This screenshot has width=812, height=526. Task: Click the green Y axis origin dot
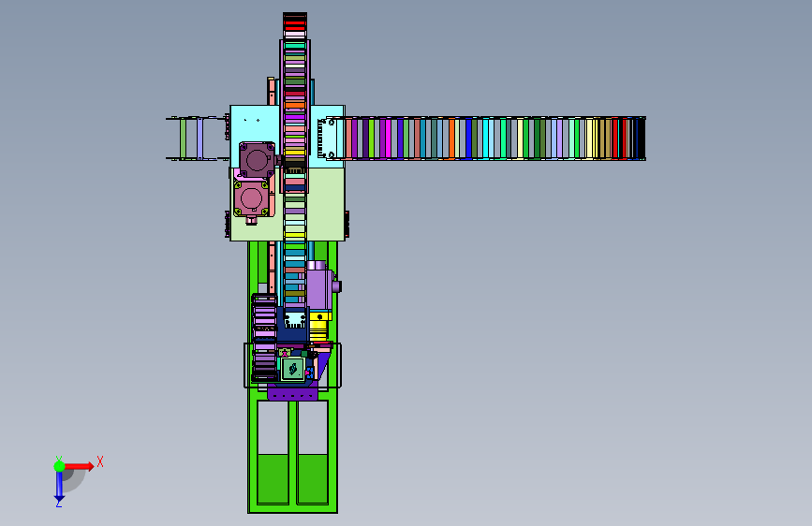59,466
